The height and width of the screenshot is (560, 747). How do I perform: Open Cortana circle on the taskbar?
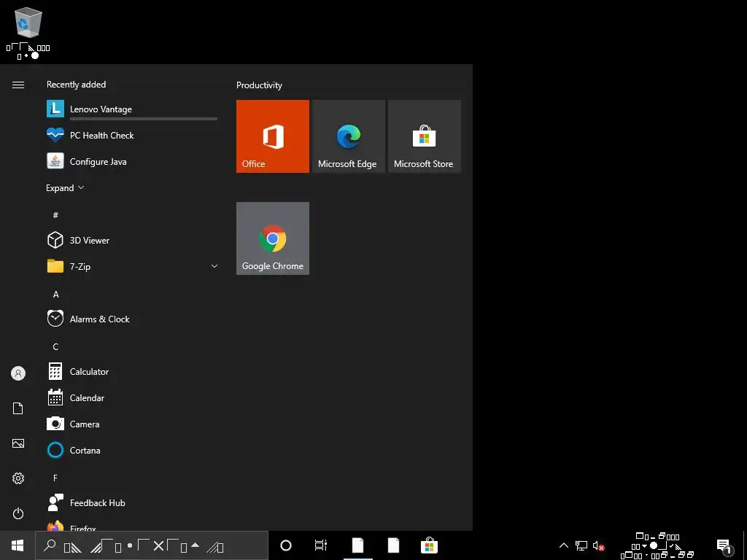286,545
